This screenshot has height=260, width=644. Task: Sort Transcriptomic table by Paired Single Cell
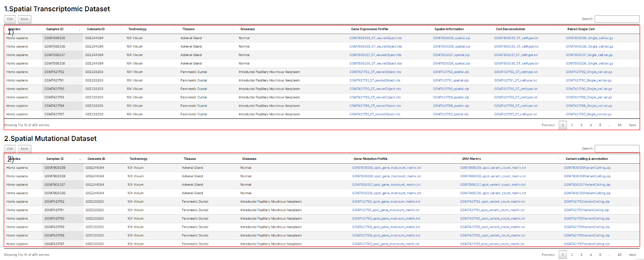pyautogui.click(x=581, y=29)
